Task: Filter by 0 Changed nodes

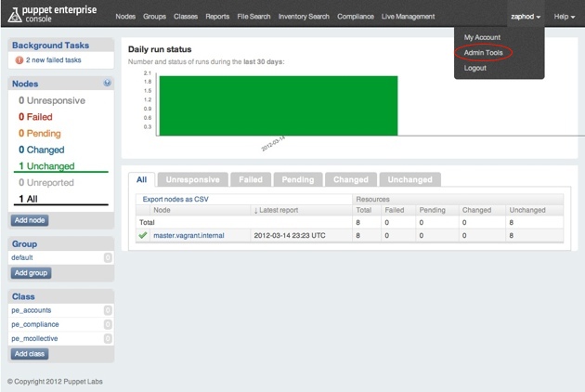Action: click(42, 150)
